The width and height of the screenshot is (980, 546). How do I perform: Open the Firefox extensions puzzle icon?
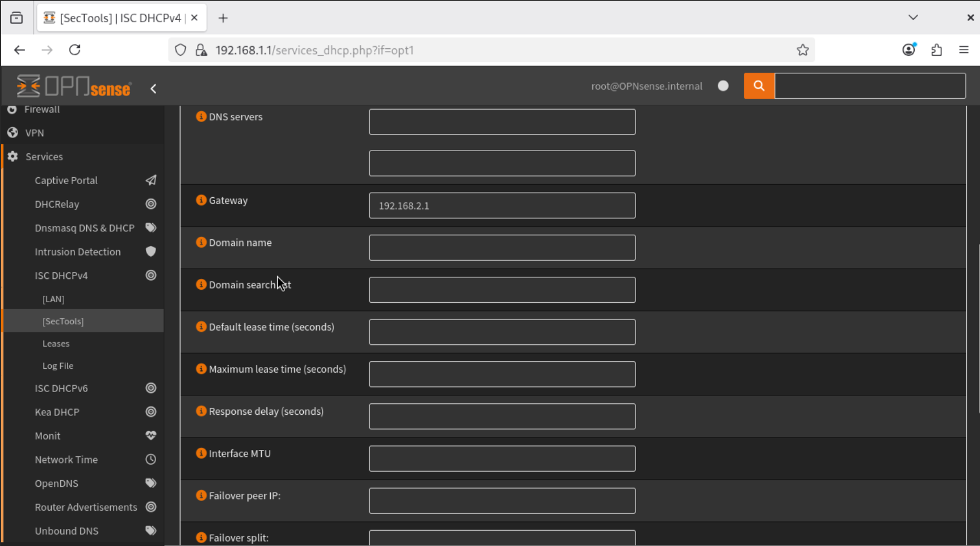[x=936, y=50]
